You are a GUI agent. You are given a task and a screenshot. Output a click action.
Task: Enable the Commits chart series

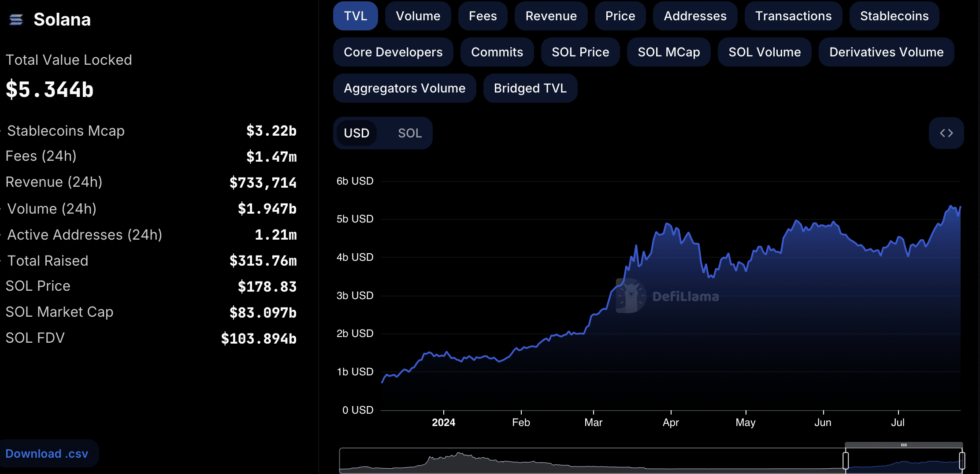(497, 52)
